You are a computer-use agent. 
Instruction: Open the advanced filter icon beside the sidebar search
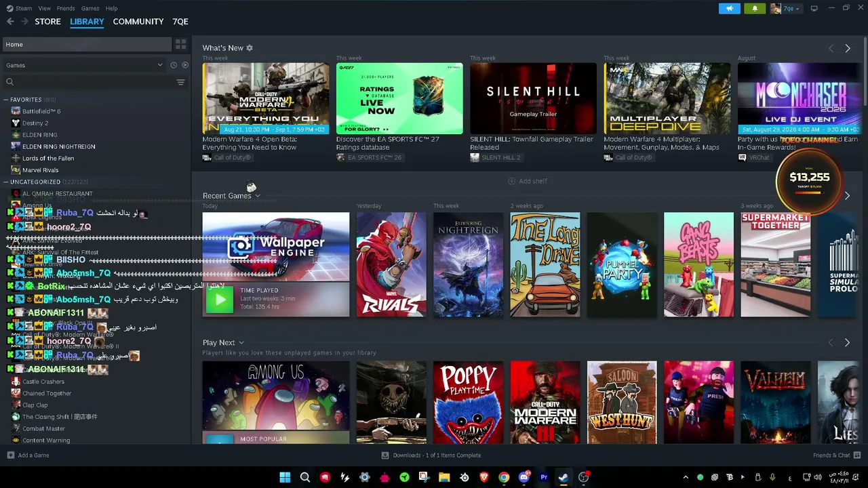pyautogui.click(x=180, y=82)
